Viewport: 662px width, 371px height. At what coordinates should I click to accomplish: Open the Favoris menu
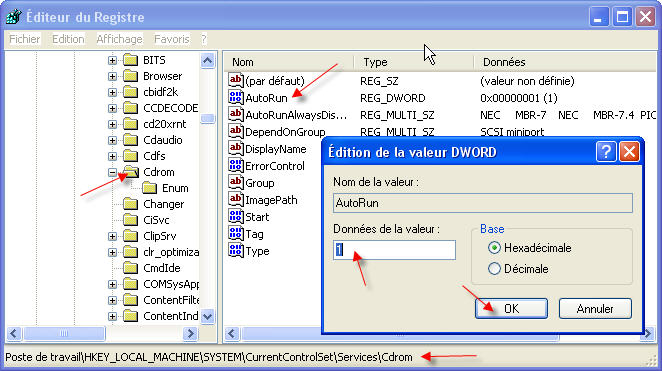click(x=171, y=39)
